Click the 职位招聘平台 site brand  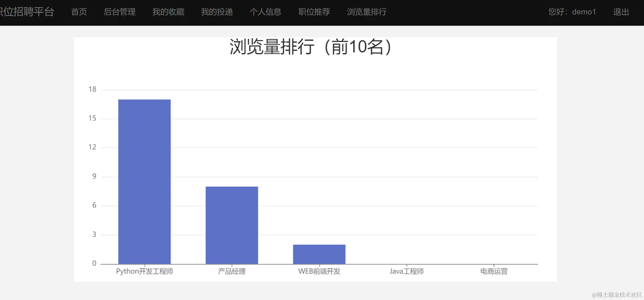[27, 12]
